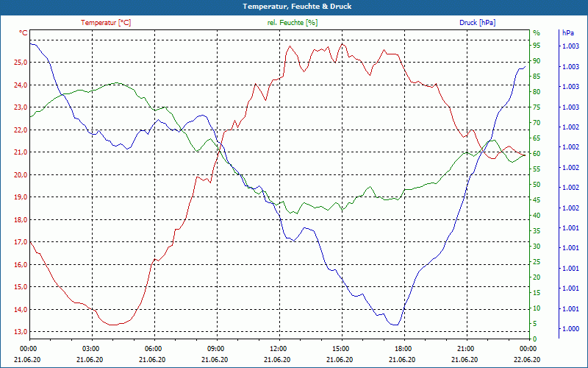Click the '95' humidity axis tick
This screenshot has height=368, width=588.
[537, 46]
